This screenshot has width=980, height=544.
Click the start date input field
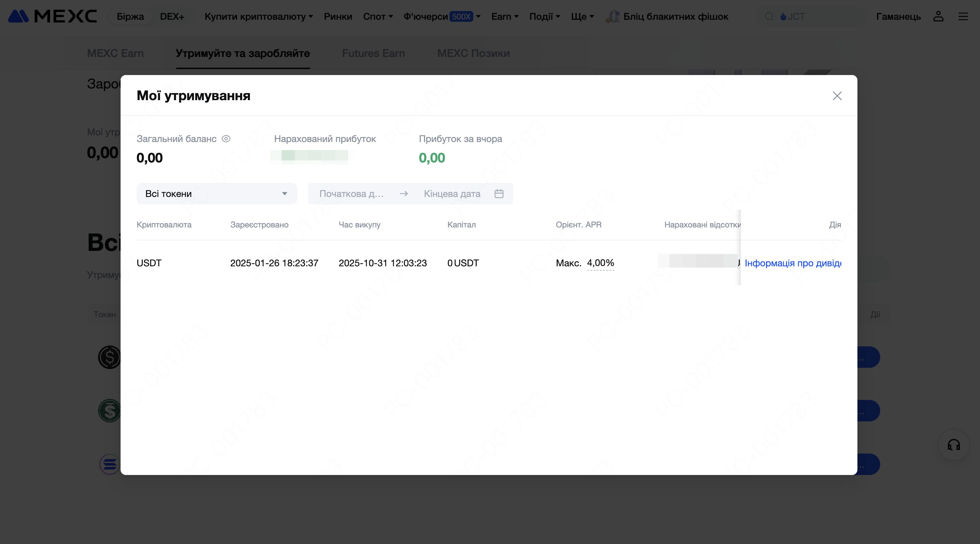[352, 194]
